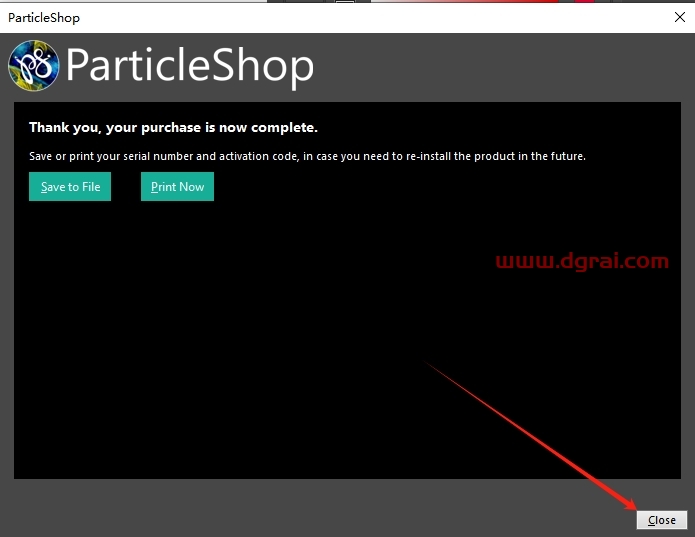Click the ParticleShop window title text
Screen dimensions: 695x537
click(x=44, y=18)
